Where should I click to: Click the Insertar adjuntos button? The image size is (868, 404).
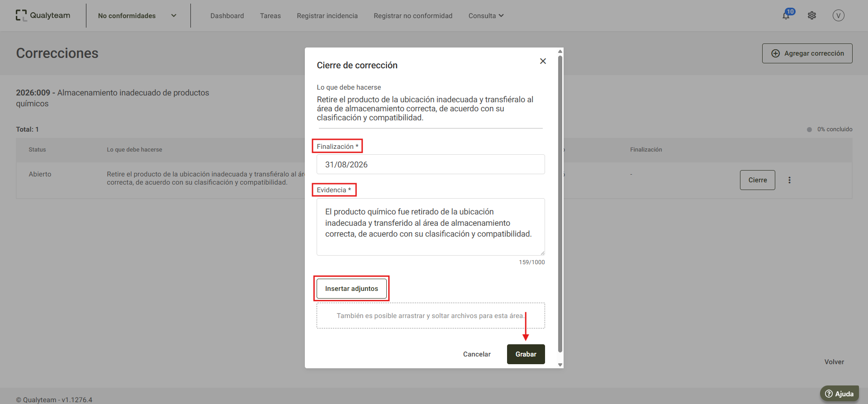pos(351,289)
